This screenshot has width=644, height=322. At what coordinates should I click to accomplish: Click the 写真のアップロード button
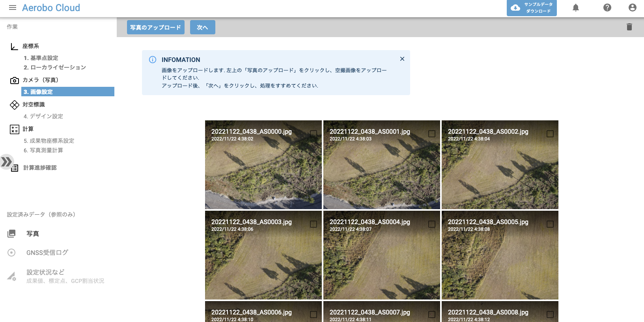coord(156,27)
